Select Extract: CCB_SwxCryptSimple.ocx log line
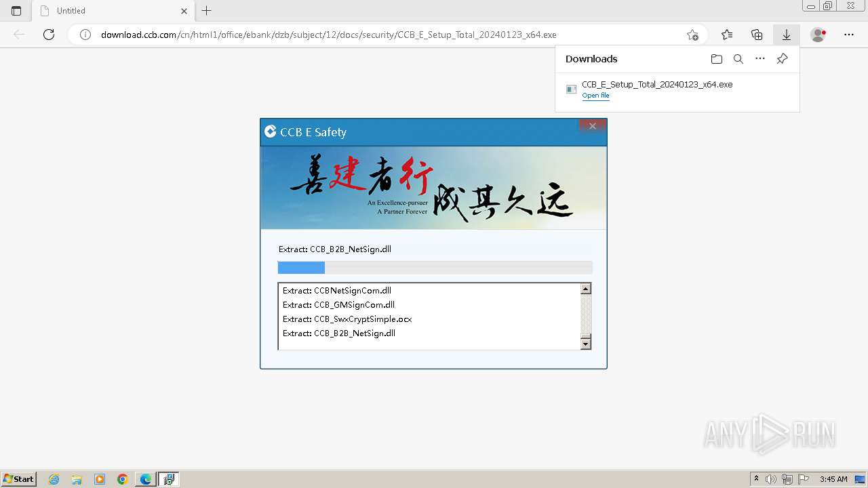This screenshot has width=868, height=488. point(347,319)
